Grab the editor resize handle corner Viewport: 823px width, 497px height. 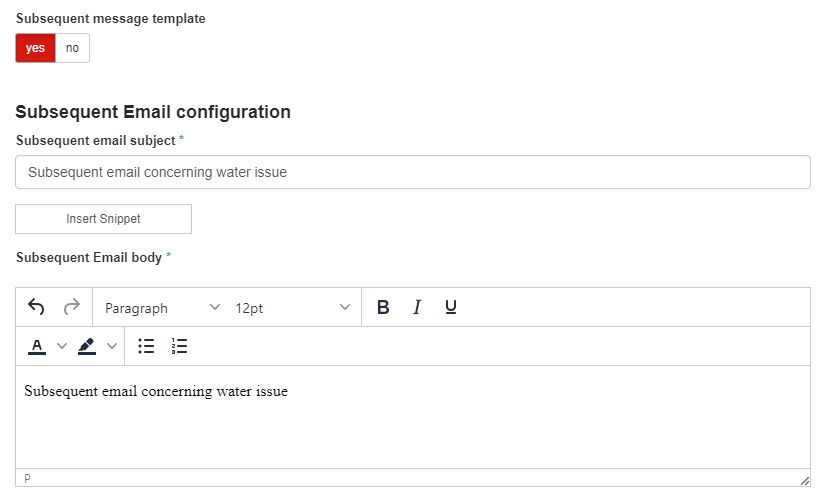[x=804, y=480]
